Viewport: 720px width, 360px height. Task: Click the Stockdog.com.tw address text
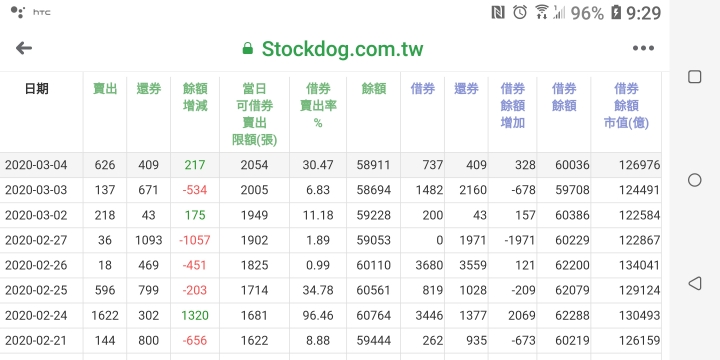(x=343, y=49)
